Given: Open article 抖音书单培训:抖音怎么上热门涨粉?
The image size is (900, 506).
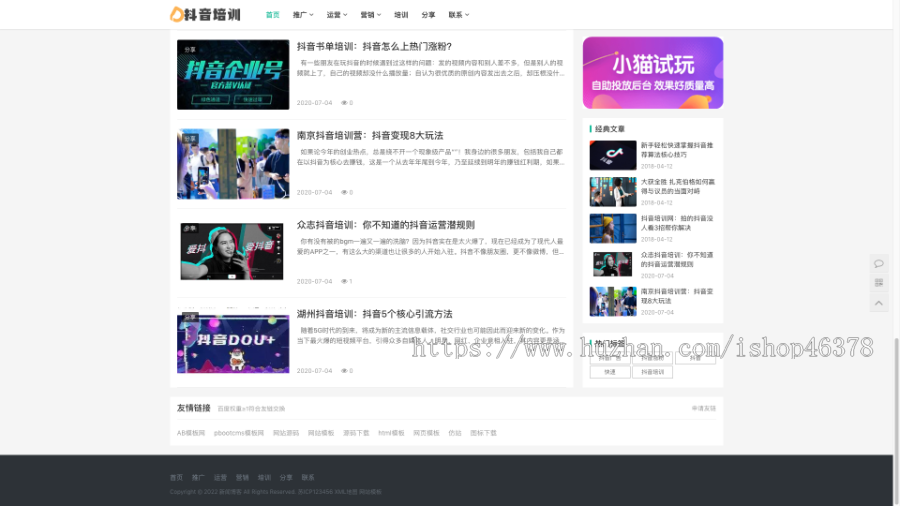Looking at the screenshot, I should [374, 46].
